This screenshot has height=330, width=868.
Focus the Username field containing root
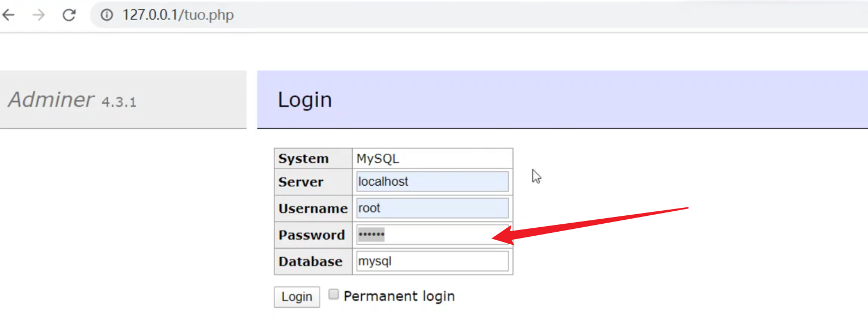(432, 208)
